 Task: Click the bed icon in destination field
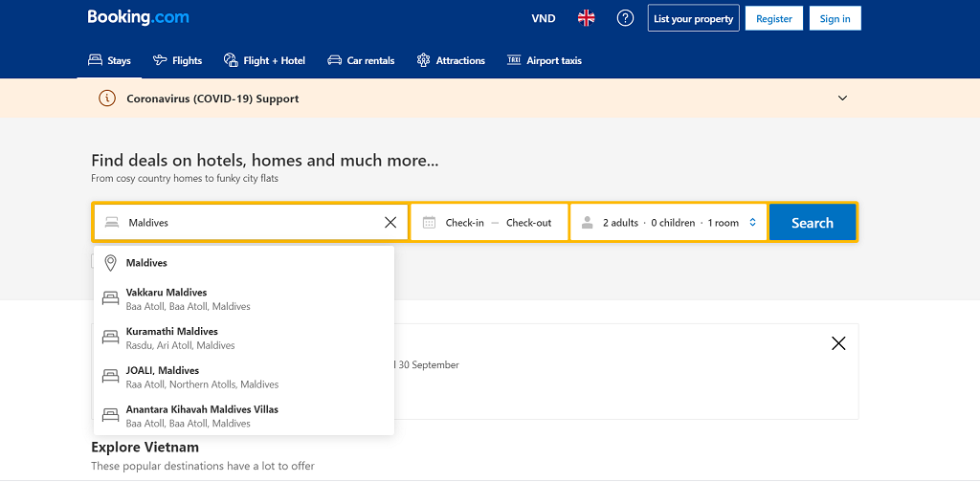click(112, 222)
